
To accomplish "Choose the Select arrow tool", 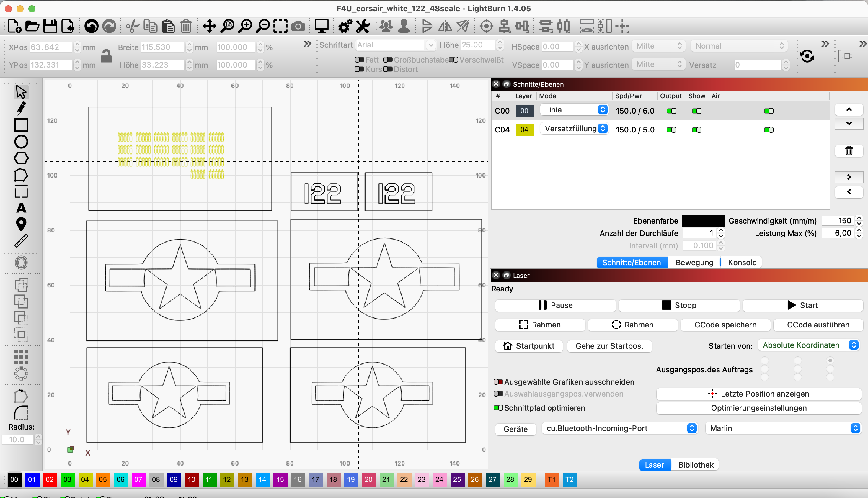I will [x=21, y=92].
